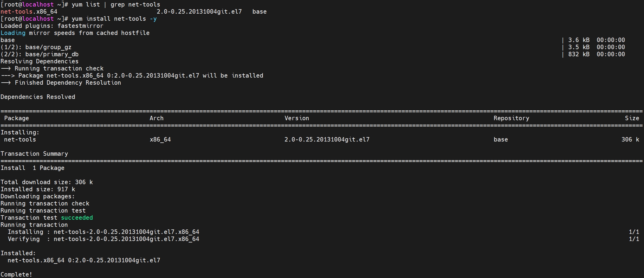Click the 'yum list | grep net-tools' command text
Screen dimensions: 644x278
pos(116,4)
